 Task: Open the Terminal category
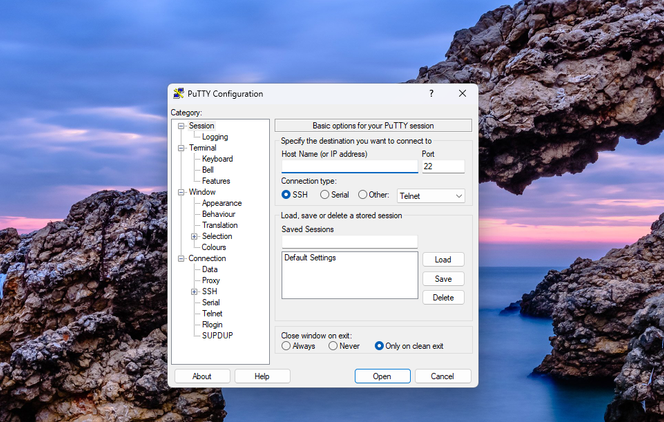tap(202, 148)
